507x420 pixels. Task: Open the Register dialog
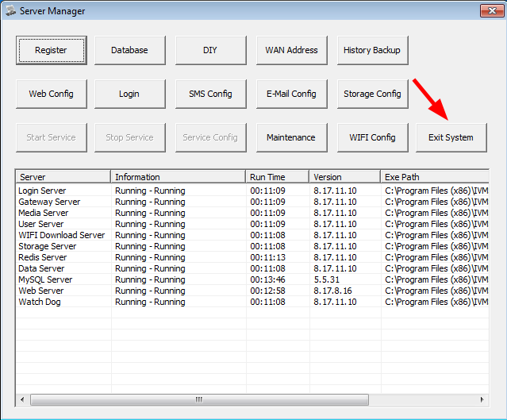(x=51, y=50)
